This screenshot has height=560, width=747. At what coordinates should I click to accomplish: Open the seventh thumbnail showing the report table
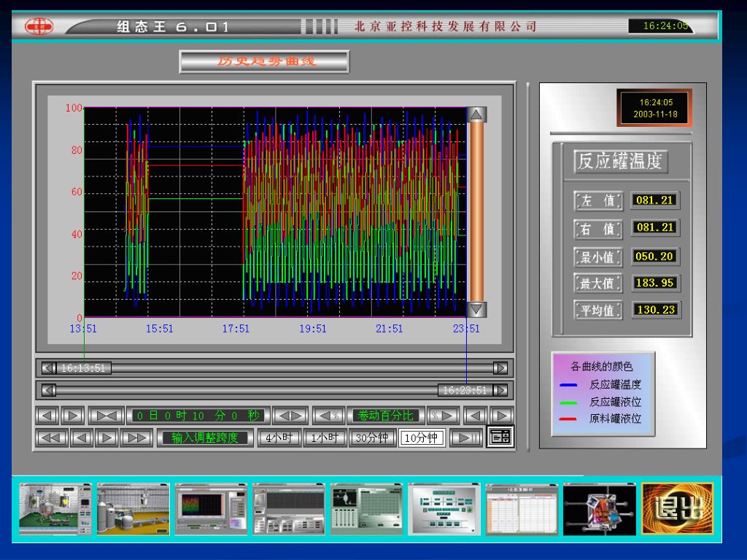pyautogui.click(x=522, y=510)
